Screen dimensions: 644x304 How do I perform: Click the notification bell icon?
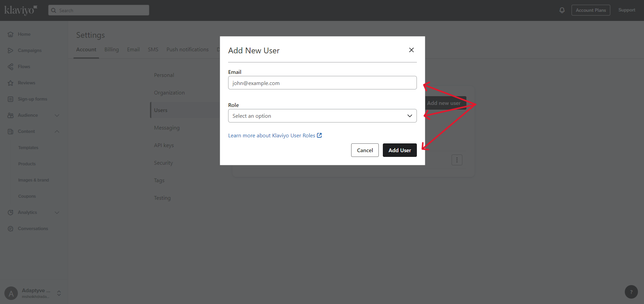[x=562, y=10]
